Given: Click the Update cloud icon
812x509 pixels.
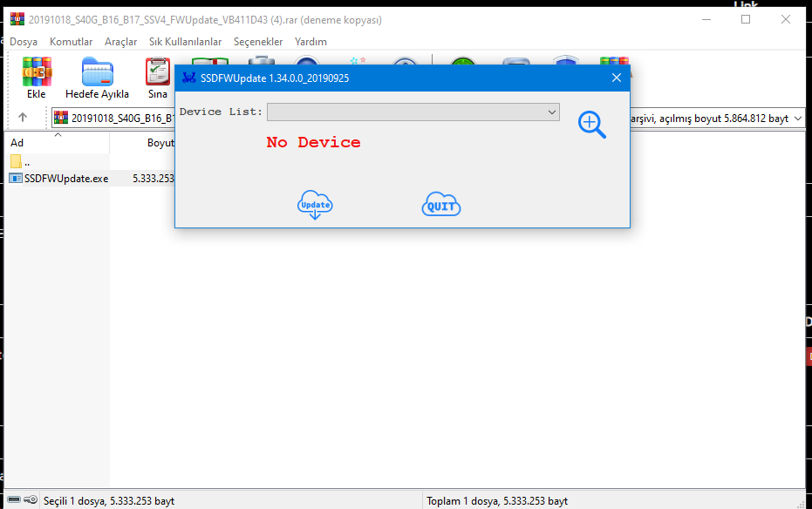Looking at the screenshot, I should tap(315, 206).
